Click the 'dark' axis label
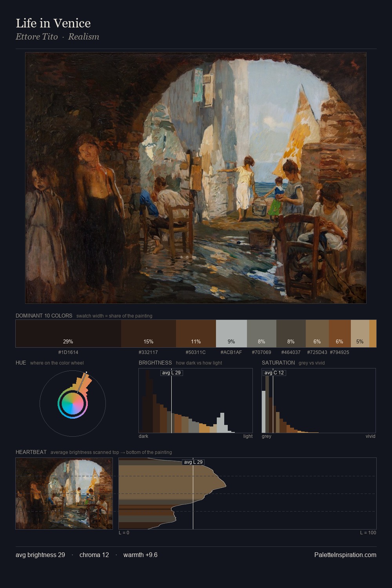The image size is (392, 588). point(143,436)
